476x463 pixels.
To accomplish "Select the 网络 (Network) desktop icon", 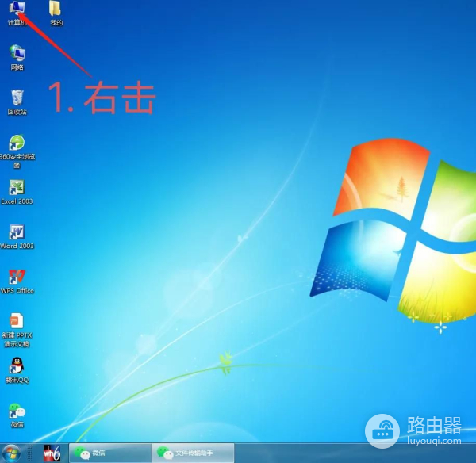I will pos(17,52).
